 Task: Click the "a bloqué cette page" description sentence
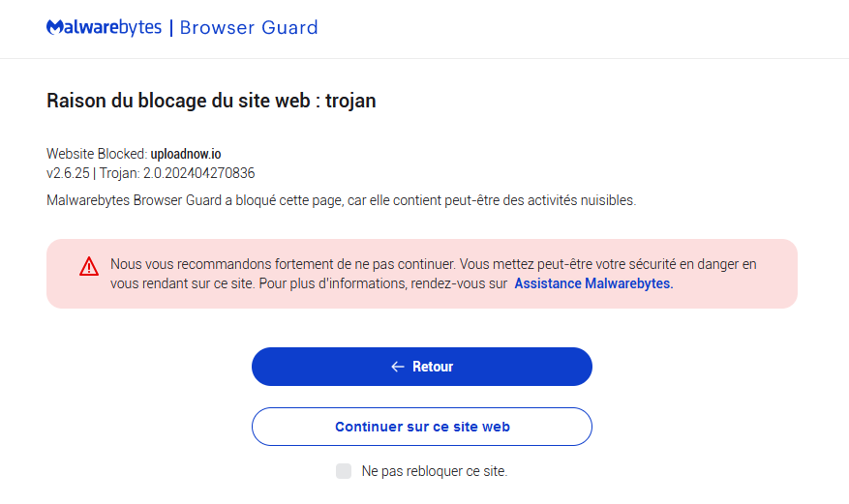point(341,200)
